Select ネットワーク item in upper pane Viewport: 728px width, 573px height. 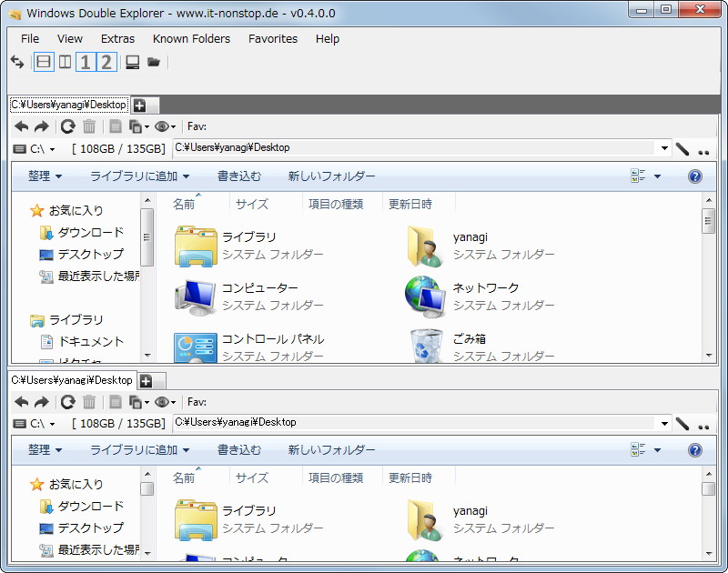pos(480,296)
